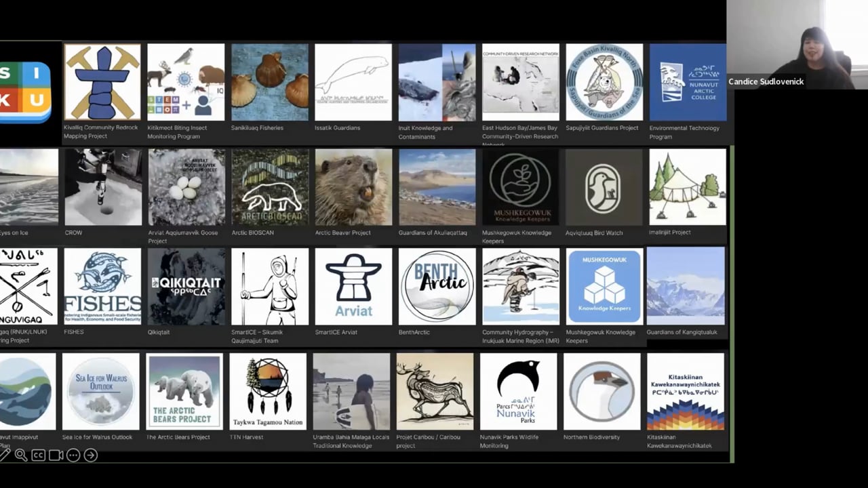
Task: Click the 'Issatik Guardians' caption text
Action: [x=337, y=128]
